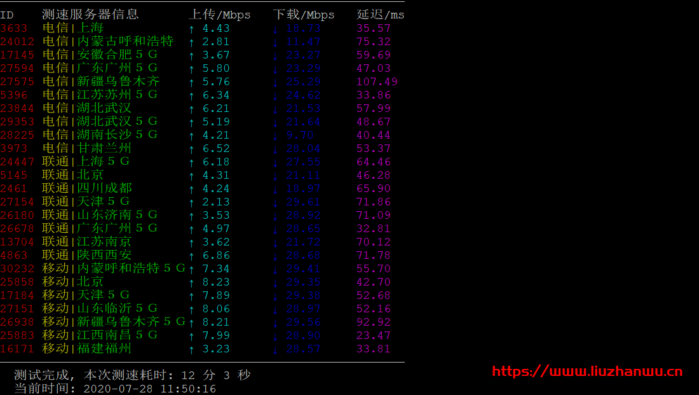Select server ID 3633
Viewport: 699px width, 395px height.
[x=14, y=28]
